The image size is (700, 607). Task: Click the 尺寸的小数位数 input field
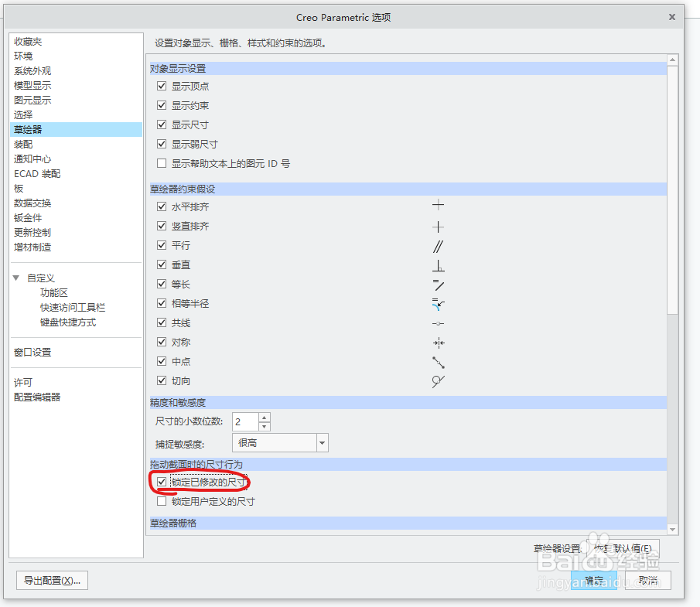(x=245, y=421)
